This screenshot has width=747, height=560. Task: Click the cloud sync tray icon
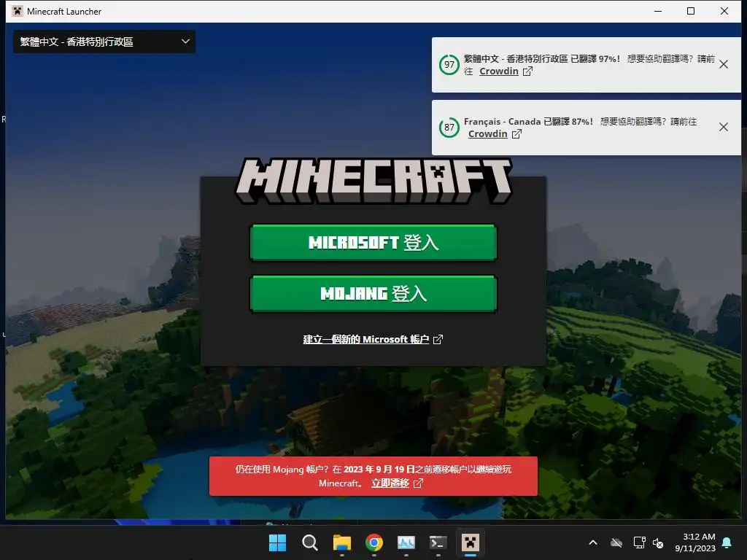(616, 542)
